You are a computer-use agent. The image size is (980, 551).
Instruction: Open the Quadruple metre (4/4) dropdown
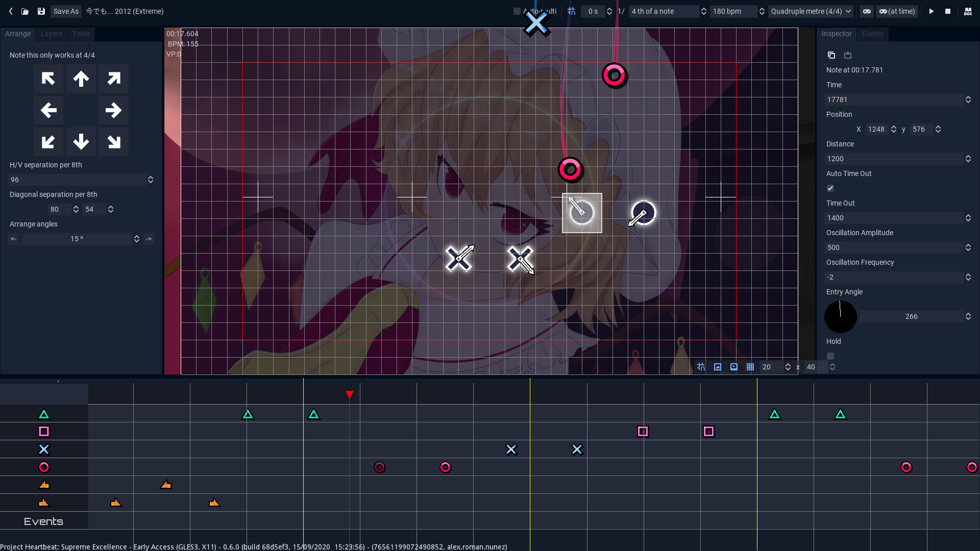pos(811,11)
